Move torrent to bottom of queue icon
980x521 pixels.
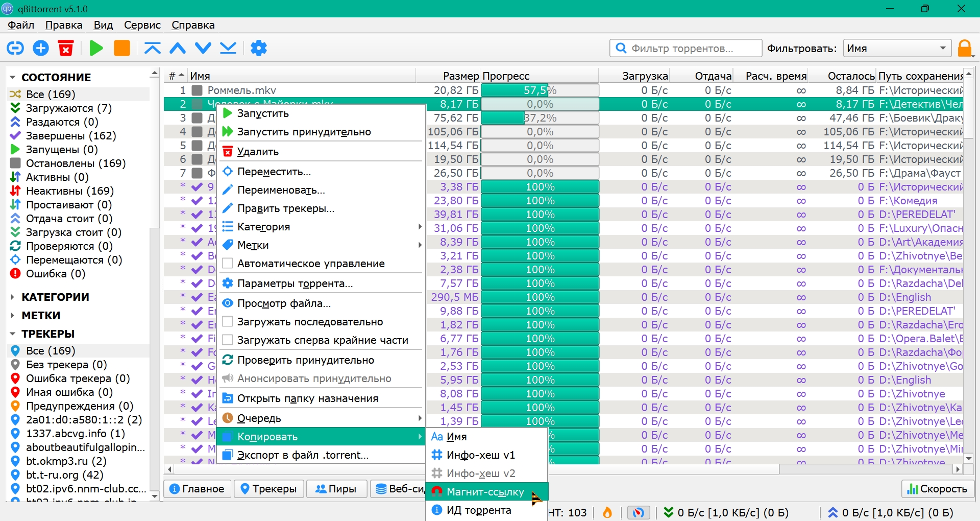tap(228, 48)
